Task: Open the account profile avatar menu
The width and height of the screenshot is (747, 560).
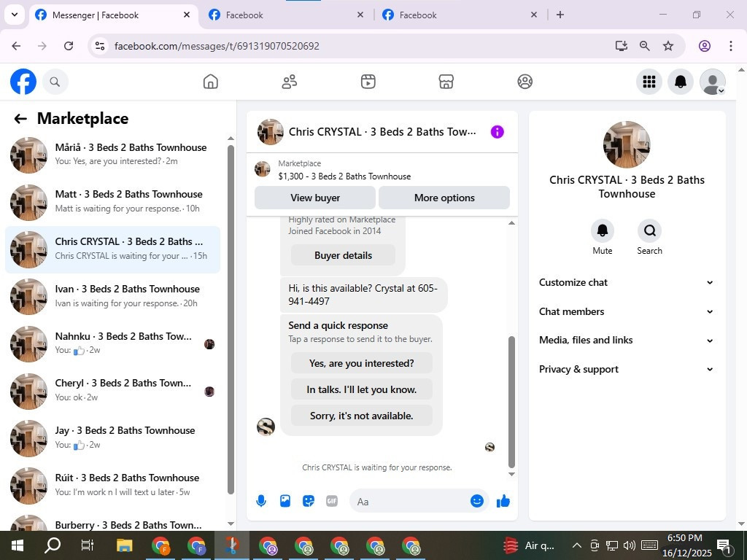Action: (712, 82)
